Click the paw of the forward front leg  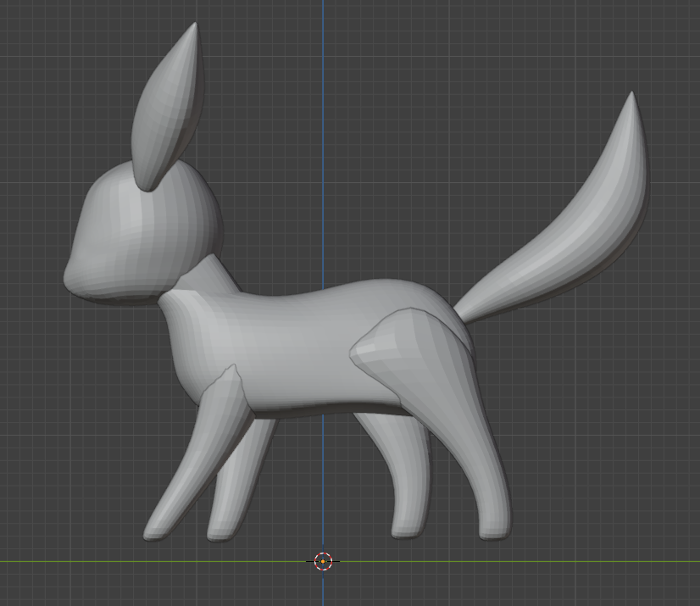click(x=157, y=530)
